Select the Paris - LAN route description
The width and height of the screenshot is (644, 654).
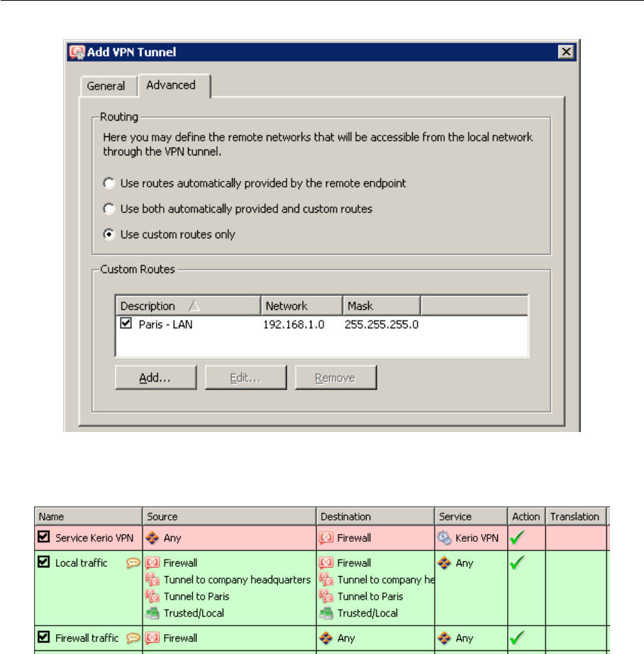pyautogui.click(x=165, y=324)
